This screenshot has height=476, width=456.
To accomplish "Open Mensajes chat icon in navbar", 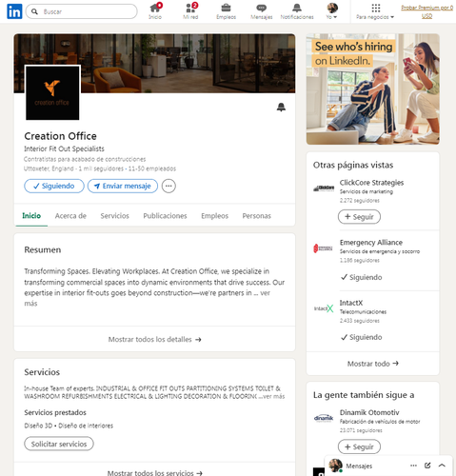I will (x=262, y=11).
